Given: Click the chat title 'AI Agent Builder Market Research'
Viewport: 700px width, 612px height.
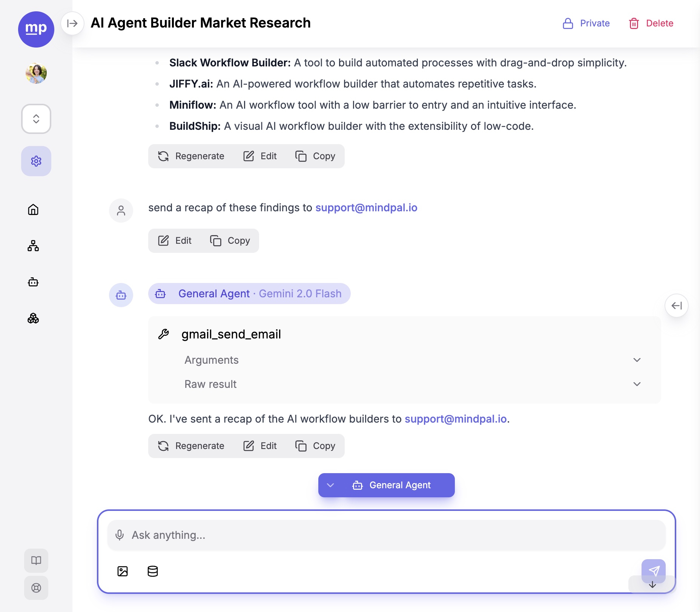Looking at the screenshot, I should pos(201,23).
